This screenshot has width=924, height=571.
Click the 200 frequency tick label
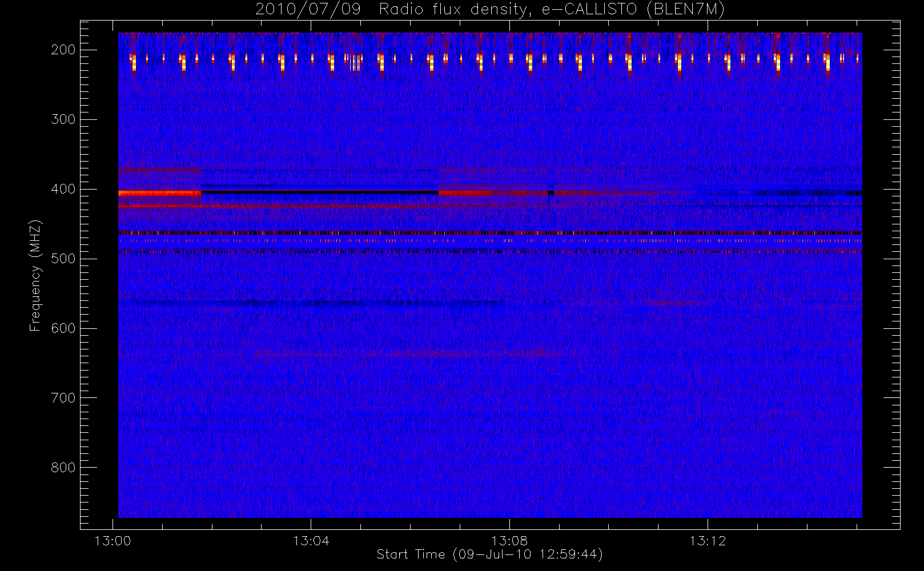tap(63, 50)
